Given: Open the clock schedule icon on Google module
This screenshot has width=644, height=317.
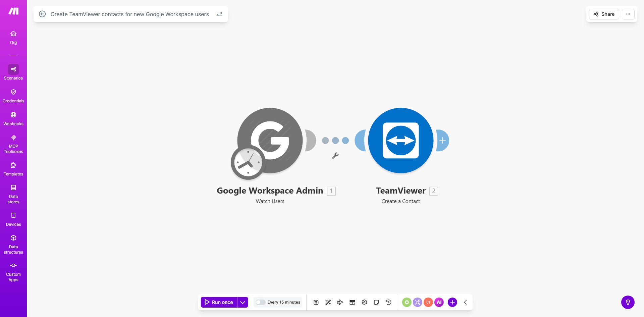Looking at the screenshot, I should [248, 163].
